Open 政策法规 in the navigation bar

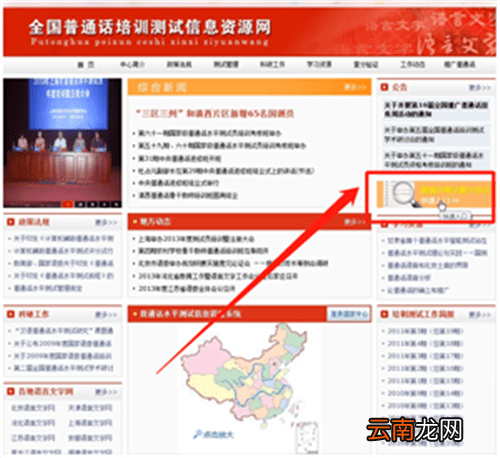click(x=179, y=64)
